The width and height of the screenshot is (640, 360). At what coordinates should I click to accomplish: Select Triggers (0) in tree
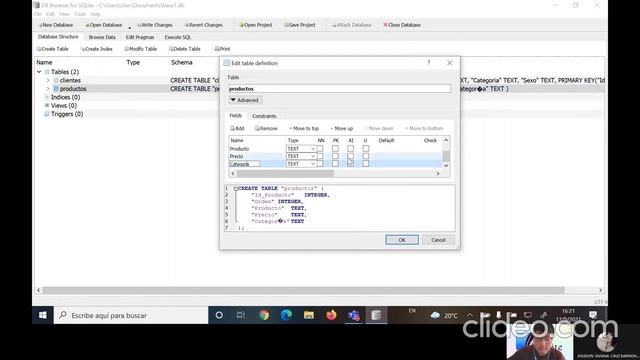tap(67, 114)
